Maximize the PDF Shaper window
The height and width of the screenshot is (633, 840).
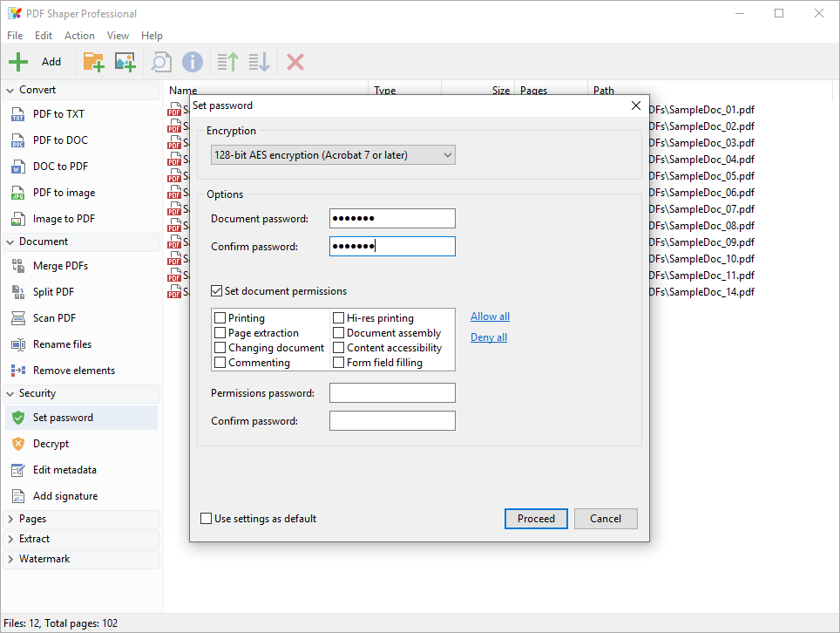(779, 13)
